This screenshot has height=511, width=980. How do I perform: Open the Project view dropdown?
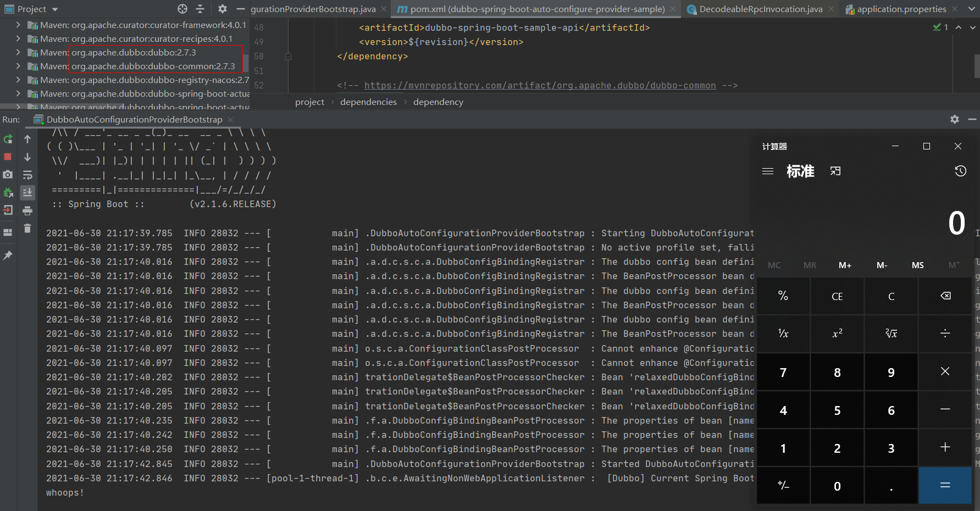pyautogui.click(x=54, y=9)
